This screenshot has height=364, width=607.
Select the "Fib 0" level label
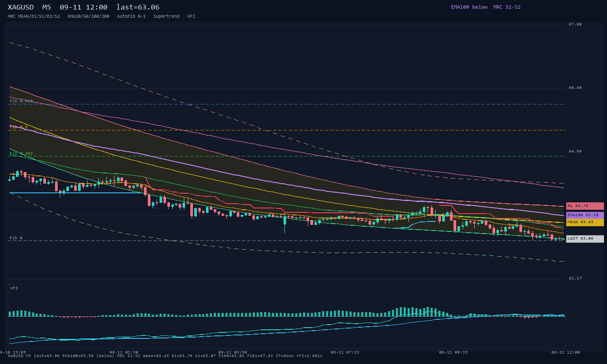tap(16, 238)
